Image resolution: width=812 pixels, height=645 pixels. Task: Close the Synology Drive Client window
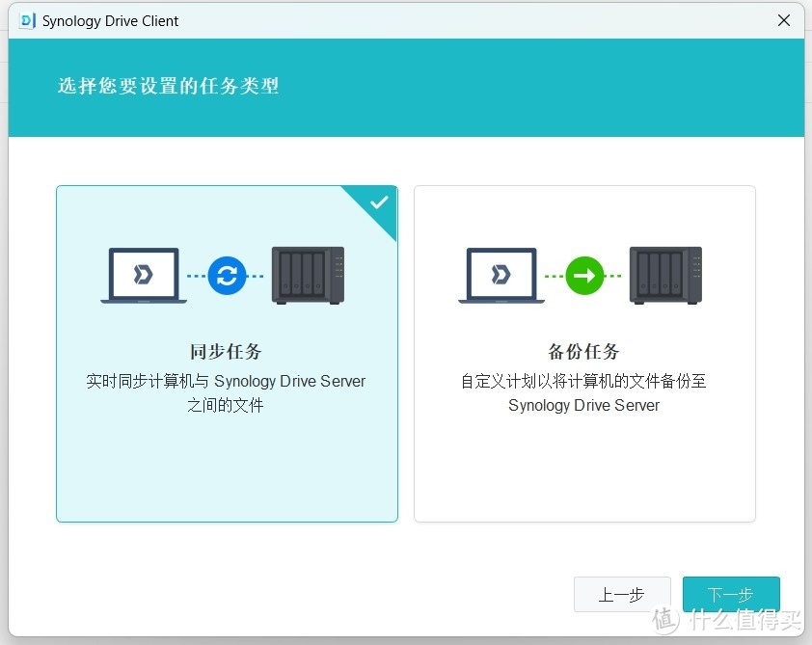[x=784, y=20]
